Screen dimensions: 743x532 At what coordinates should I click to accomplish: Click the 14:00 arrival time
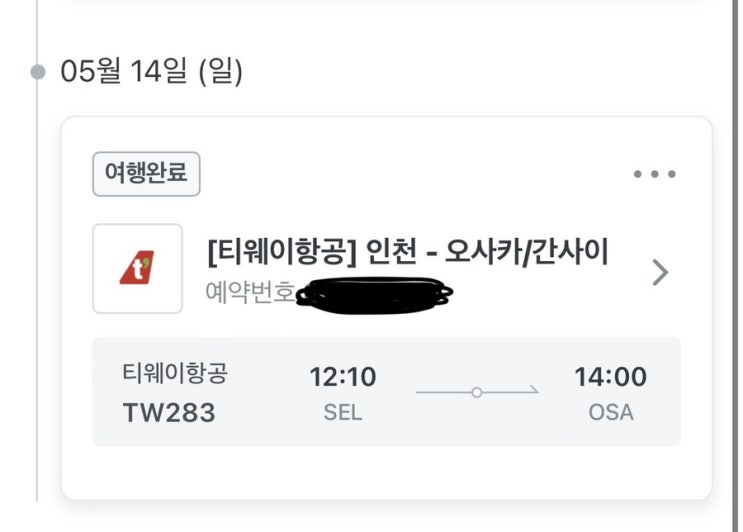(610, 377)
